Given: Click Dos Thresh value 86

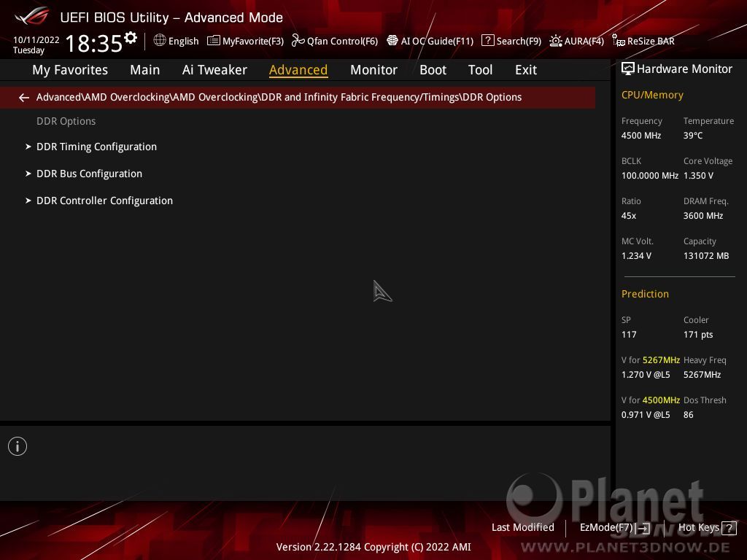Looking at the screenshot, I should [688, 415].
